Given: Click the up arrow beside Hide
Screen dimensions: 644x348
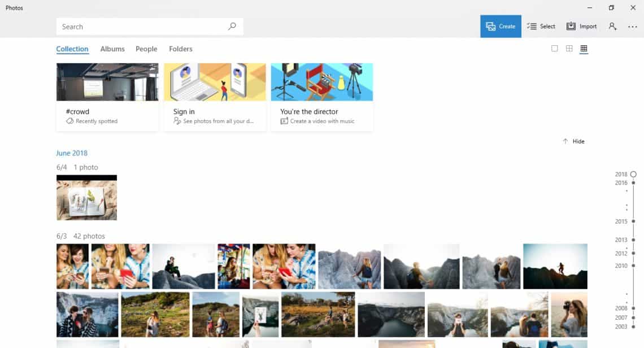Looking at the screenshot, I should [x=565, y=141].
